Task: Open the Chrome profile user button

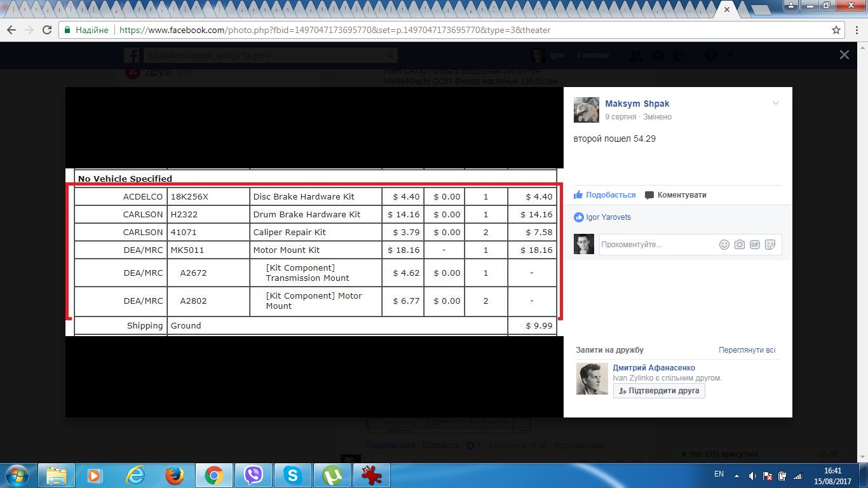Action: (x=790, y=6)
